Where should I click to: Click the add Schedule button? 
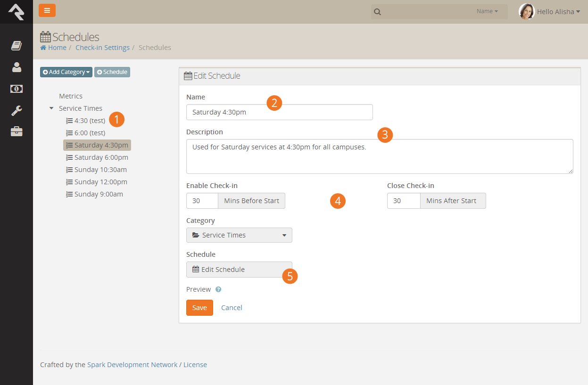pyautogui.click(x=112, y=72)
